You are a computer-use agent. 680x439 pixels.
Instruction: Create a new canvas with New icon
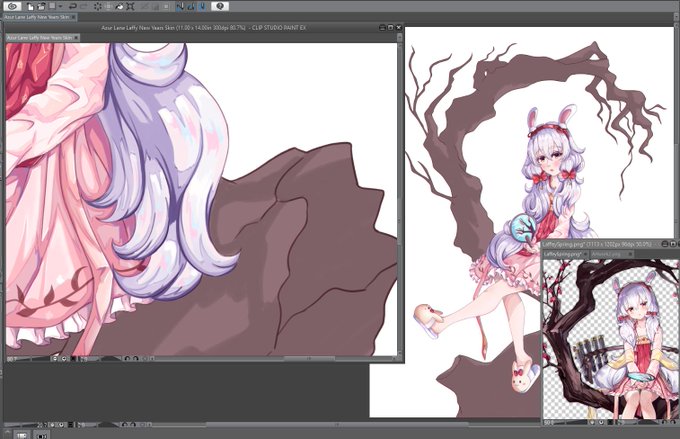[x=30, y=6]
